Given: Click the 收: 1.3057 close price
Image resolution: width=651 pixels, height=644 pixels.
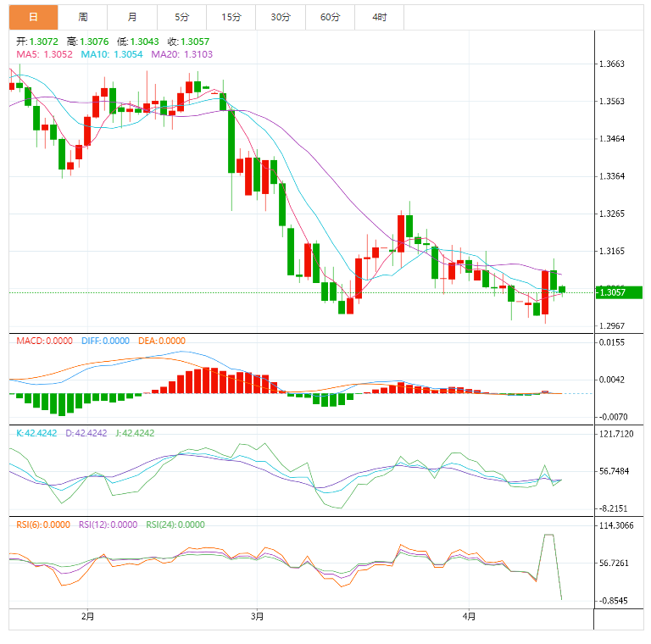Looking at the screenshot, I should (188, 42).
